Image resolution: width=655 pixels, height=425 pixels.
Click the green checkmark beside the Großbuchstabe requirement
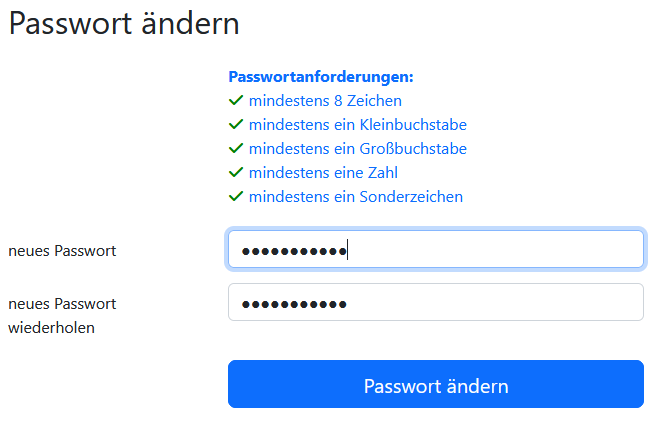(x=236, y=149)
